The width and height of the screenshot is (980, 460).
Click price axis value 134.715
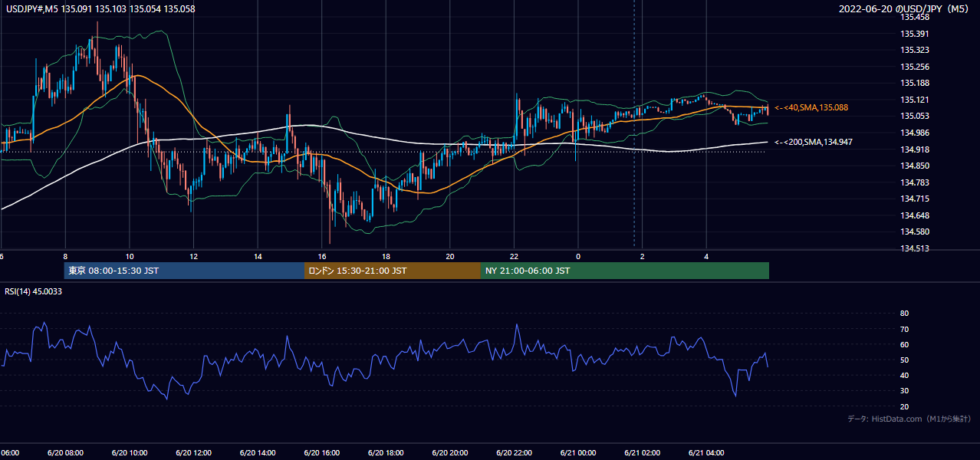pos(915,199)
